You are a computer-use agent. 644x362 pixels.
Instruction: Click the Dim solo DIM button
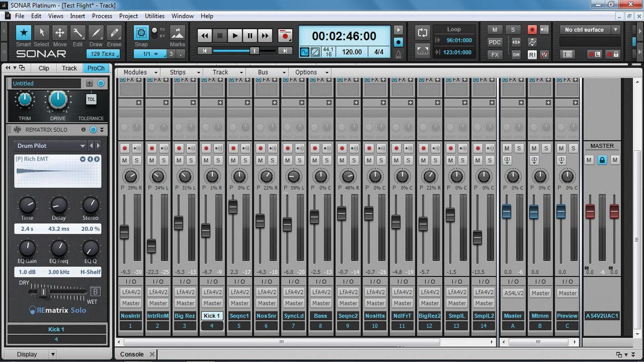(x=516, y=55)
